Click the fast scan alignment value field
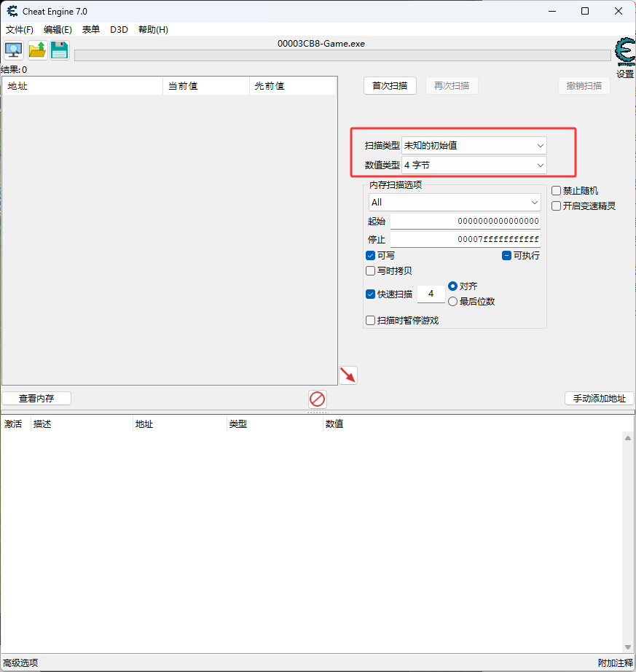Image resolution: width=636 pixels, height=672 pixels. click(x=431, y=294)
